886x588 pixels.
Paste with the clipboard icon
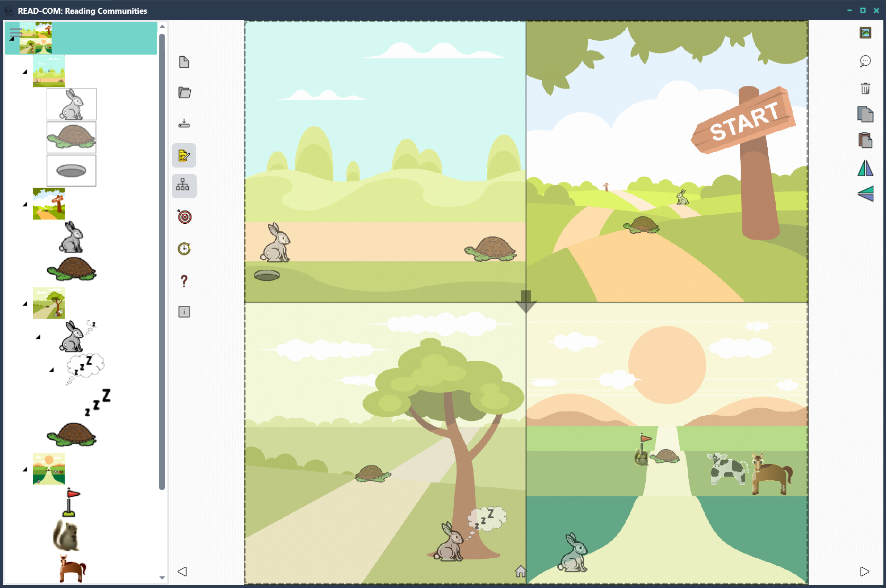tap(865, 140)
